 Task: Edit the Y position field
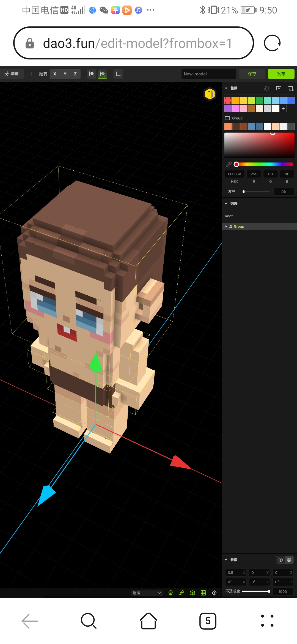click(x=259, y=573)
